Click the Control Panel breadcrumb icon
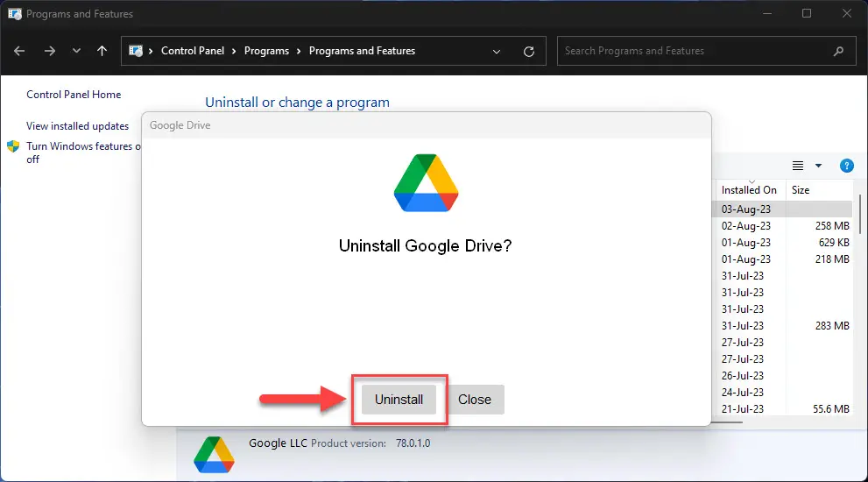Viewport: 868px width, 482px height. pos(136,51)
